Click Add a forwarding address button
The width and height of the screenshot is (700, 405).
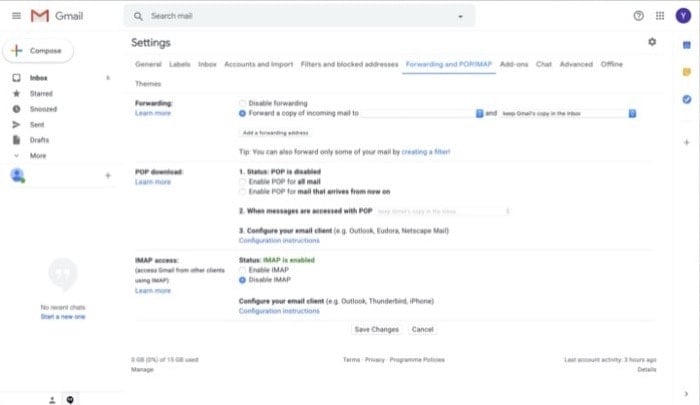click(275, 133)
